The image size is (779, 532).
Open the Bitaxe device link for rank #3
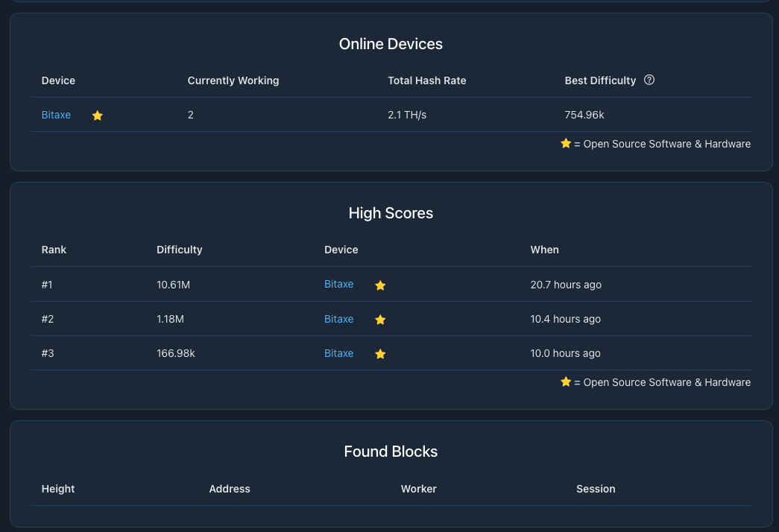[x=339, y=353]
